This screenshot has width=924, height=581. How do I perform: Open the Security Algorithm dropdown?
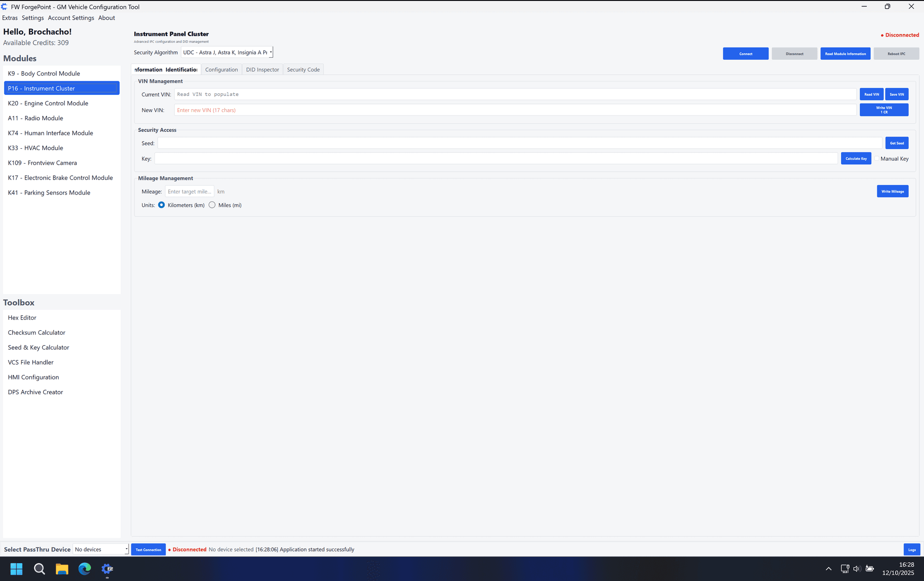(227, 52)
